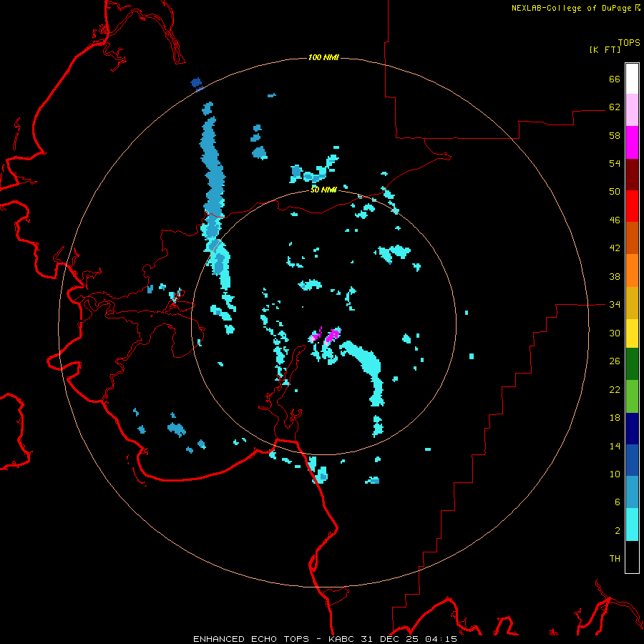Select the light pink legend swatch
Image resolution: width=644 pixels, height=644 pixels.
(x=632, y=109)
